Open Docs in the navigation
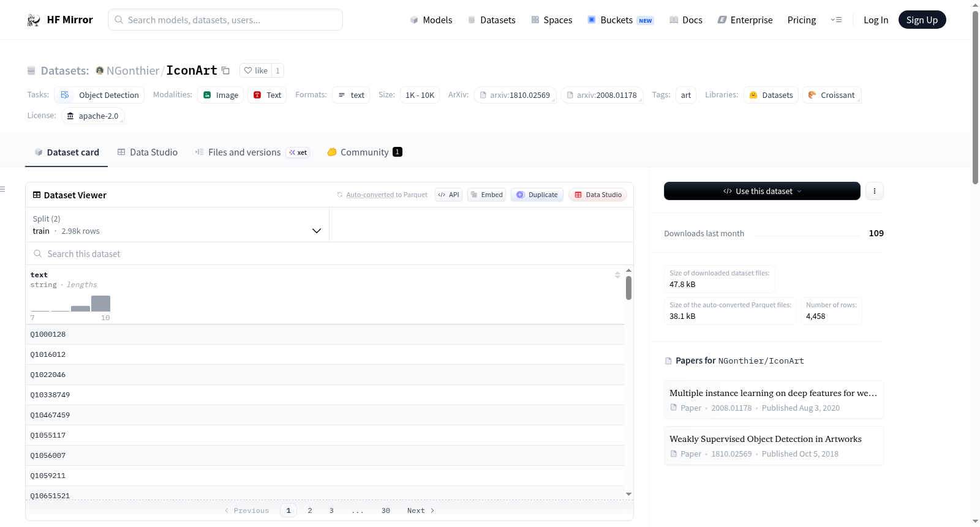 point(686,20)
